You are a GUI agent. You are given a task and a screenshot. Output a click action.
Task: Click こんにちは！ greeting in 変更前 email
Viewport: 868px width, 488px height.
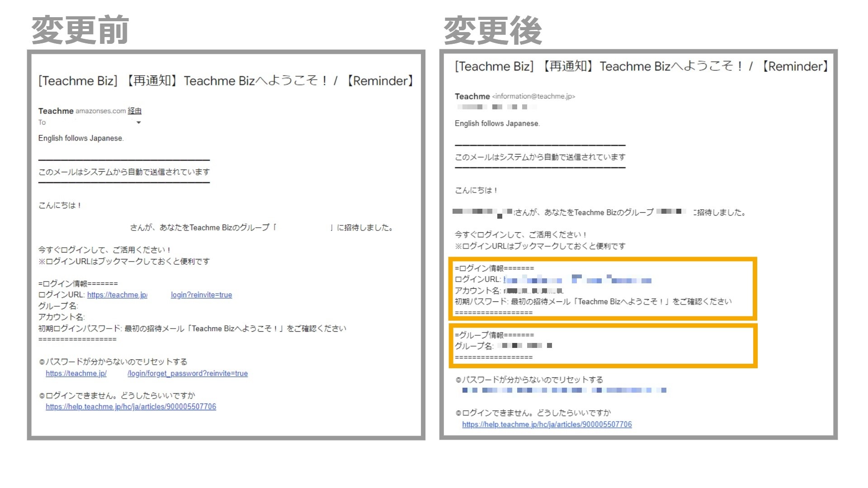tap(60, 205)
